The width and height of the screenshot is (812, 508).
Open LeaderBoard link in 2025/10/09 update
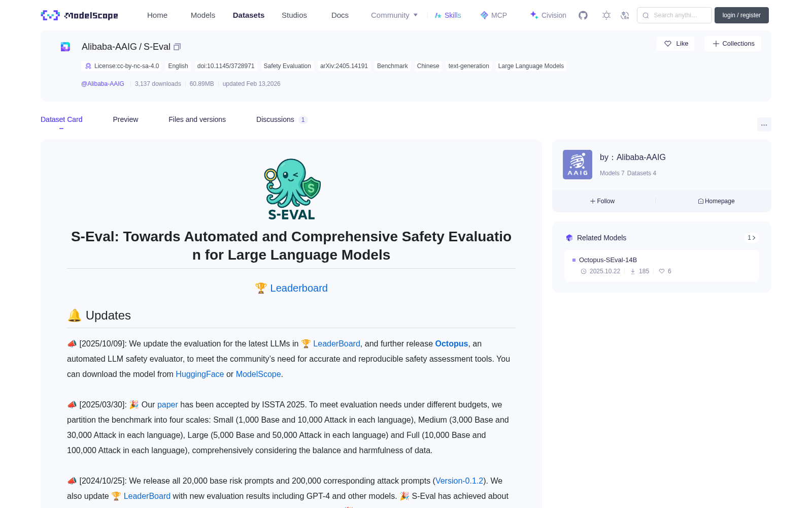point(336,344)
